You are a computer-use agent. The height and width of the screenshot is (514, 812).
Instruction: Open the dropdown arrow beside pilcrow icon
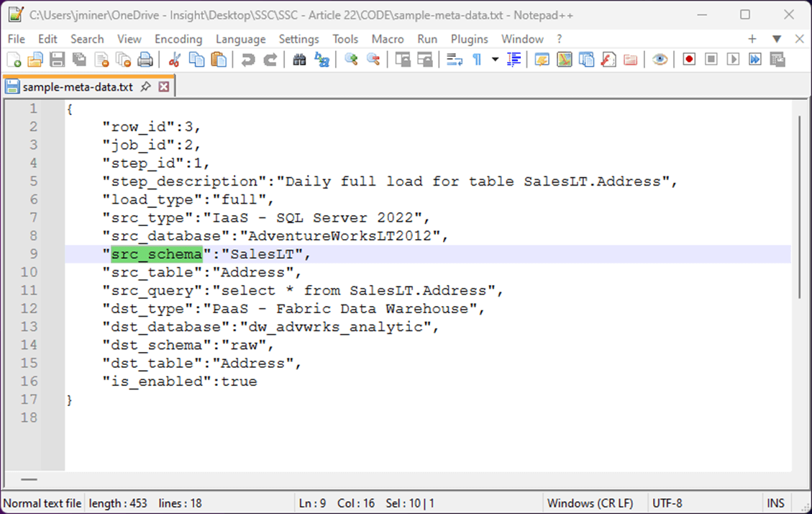(x=495, y=60)
